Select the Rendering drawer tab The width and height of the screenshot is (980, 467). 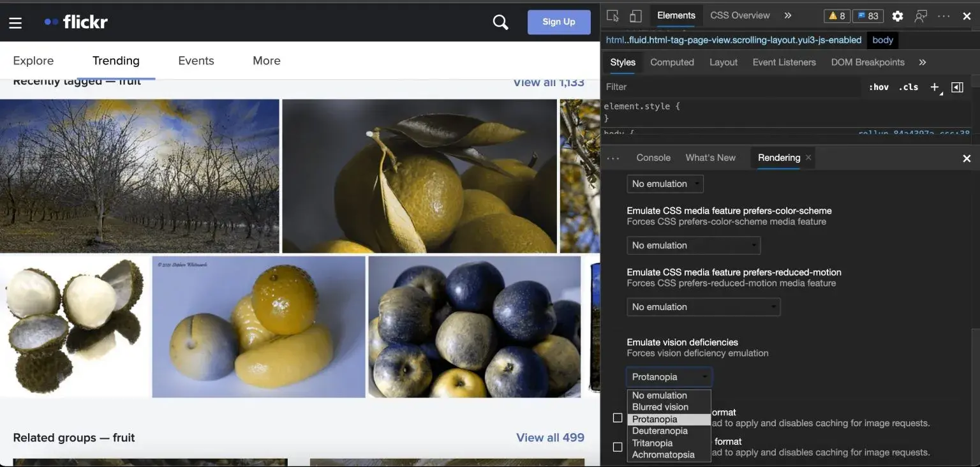779,158
